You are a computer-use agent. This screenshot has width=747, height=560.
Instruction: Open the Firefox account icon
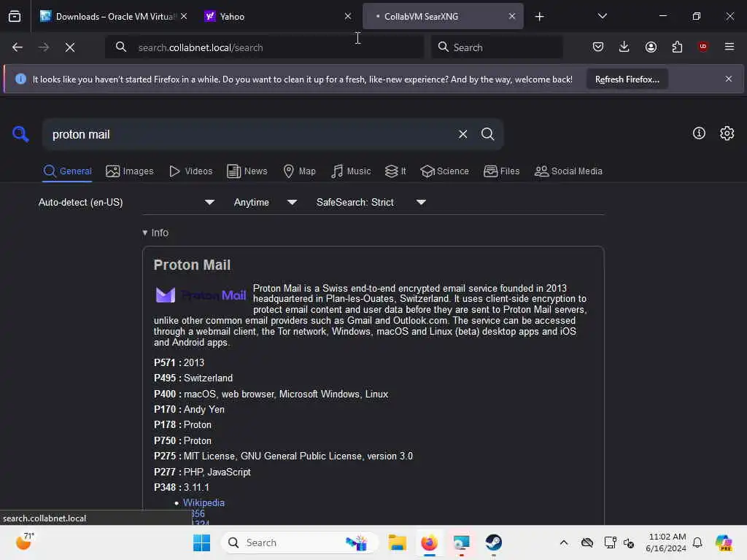click(651, 47)
